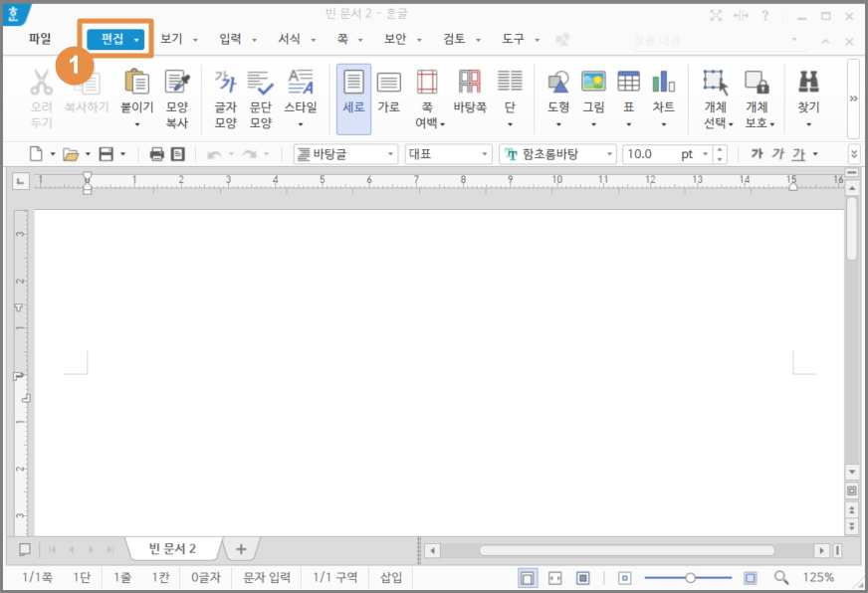The width and height of the screenshot is (868, 593).
Task: Click the save disk icon
Action: (106, 154)
